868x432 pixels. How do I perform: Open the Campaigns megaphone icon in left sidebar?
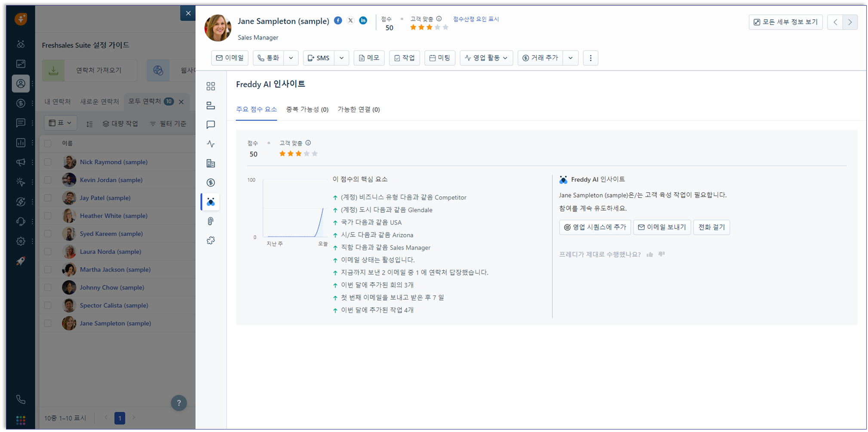21,162
